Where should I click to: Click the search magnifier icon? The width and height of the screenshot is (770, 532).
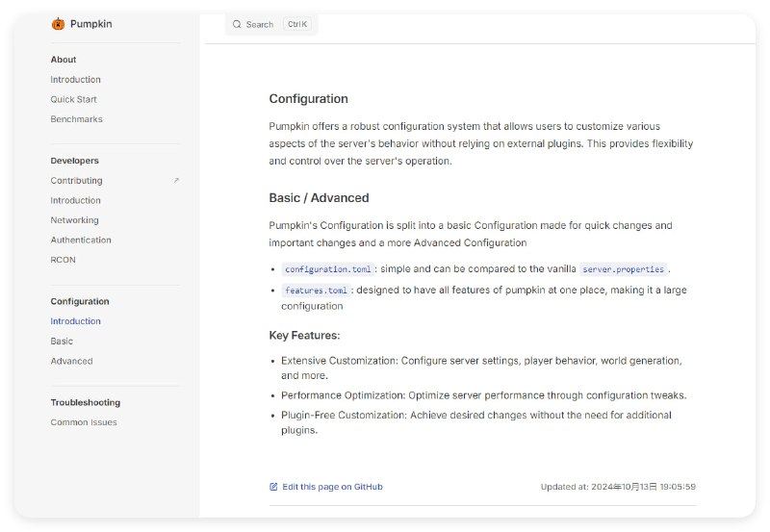237,24
